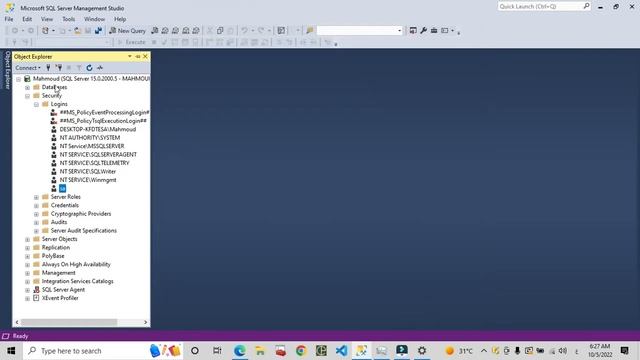Open the Object Explorer window position dropdown
The width and height of the screenshot is (640, 360).
point(130,56)
